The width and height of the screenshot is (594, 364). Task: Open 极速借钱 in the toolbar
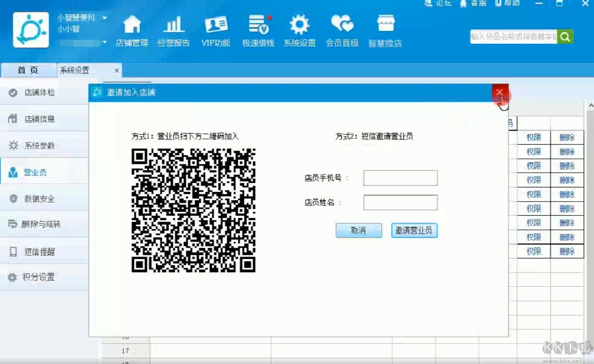[257, 30]
